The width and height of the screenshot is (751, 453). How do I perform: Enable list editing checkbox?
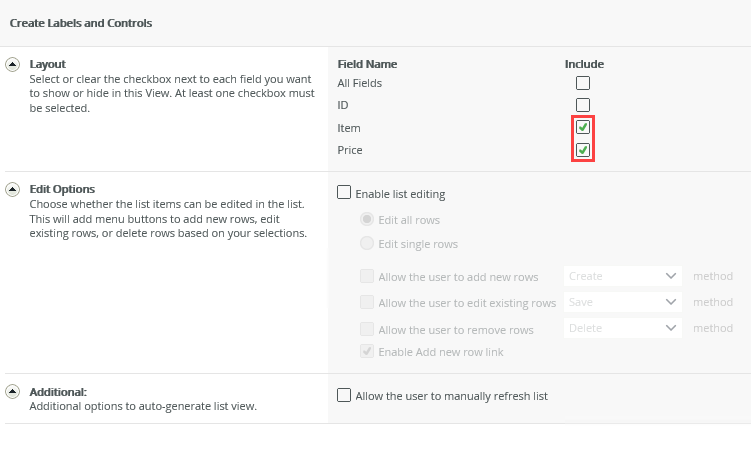(x=345, y=193)
